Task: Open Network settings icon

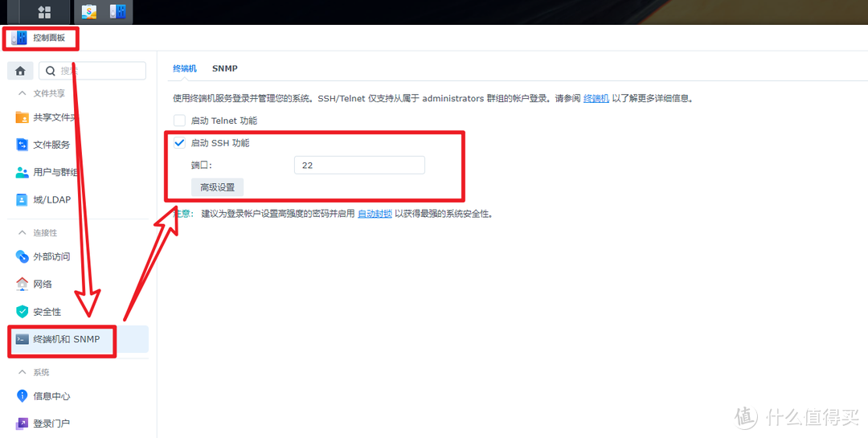Action: [x=23, y=284]
